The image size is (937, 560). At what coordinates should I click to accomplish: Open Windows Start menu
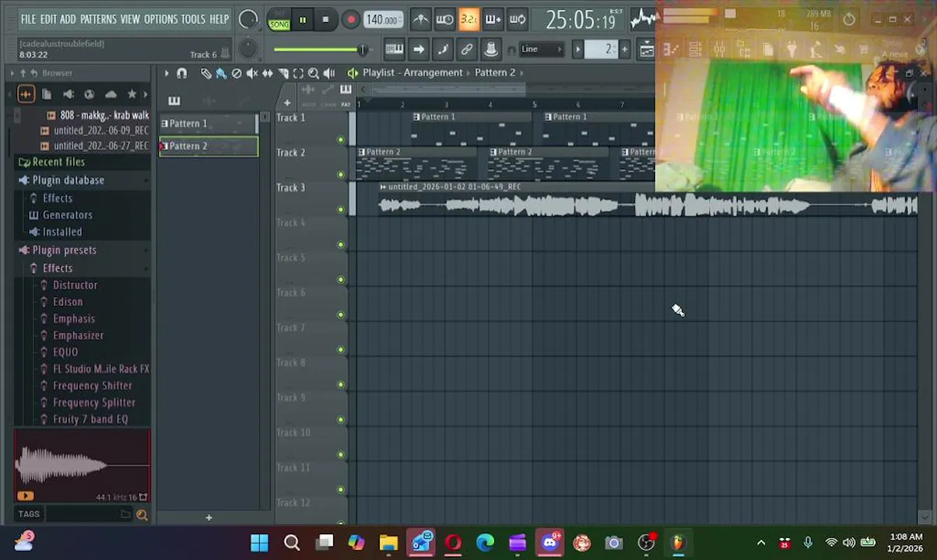click(x=259, y=543)
